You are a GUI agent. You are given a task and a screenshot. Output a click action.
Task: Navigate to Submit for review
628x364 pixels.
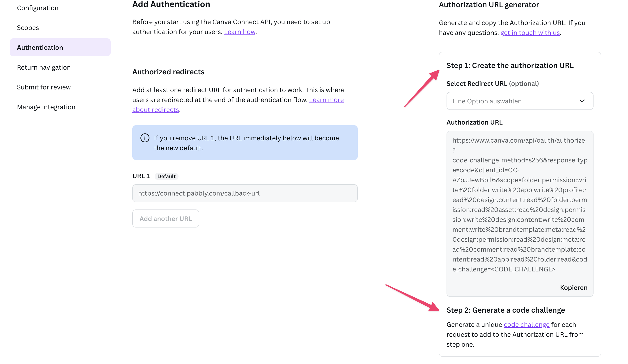[x=44, y=87]
